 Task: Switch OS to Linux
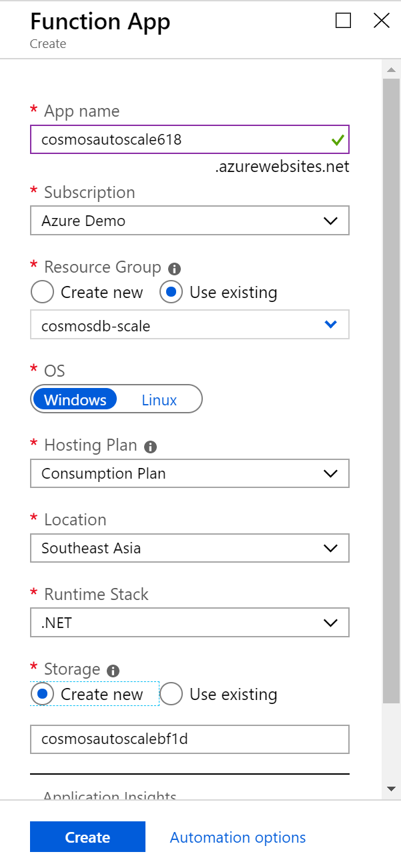point(159,400)
